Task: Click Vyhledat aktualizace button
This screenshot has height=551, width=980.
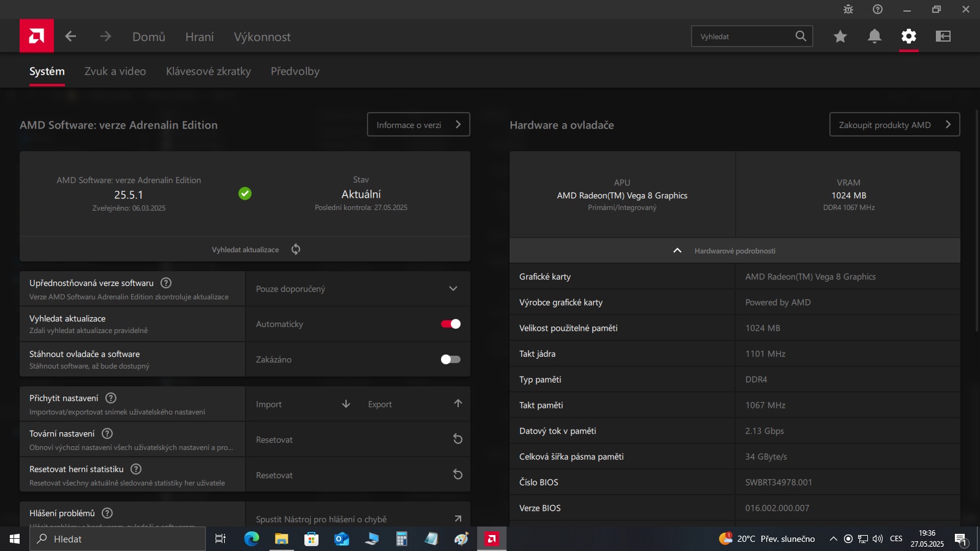Action: (245, 249)
